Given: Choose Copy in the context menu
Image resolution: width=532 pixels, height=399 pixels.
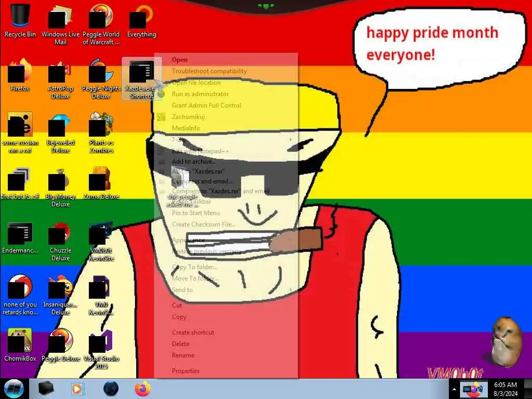Looking at the screenshot, I should click(x=226, y=317).
